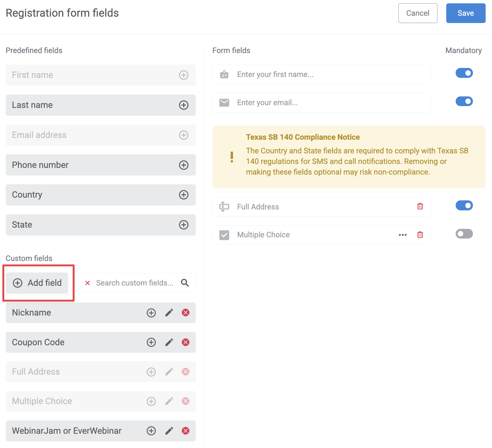Click the search magnifier icon
Screen dimensions: 492x448
[x=185, y=283]
